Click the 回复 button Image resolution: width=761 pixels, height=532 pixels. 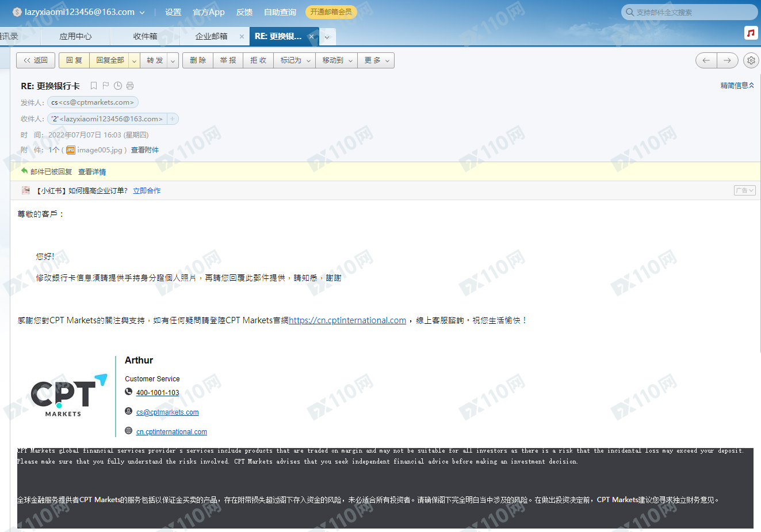[x=74, y=60]
